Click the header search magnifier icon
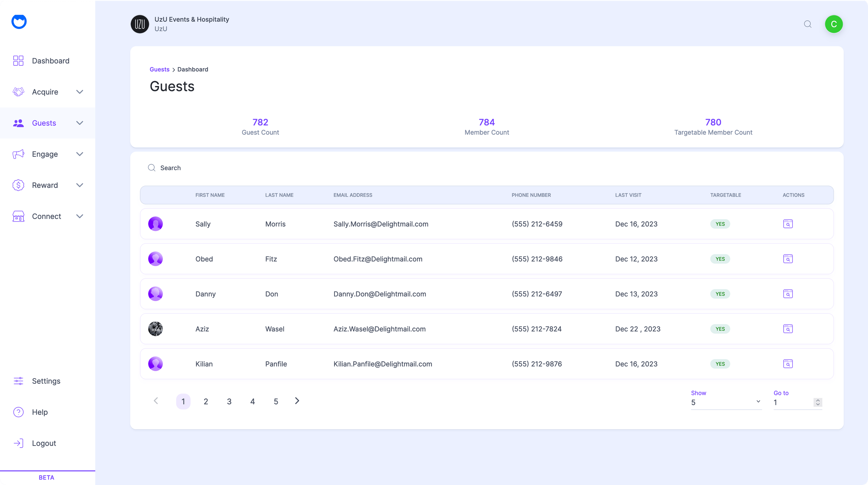Viewport: 868px width, 485px height. pos(807,24)
